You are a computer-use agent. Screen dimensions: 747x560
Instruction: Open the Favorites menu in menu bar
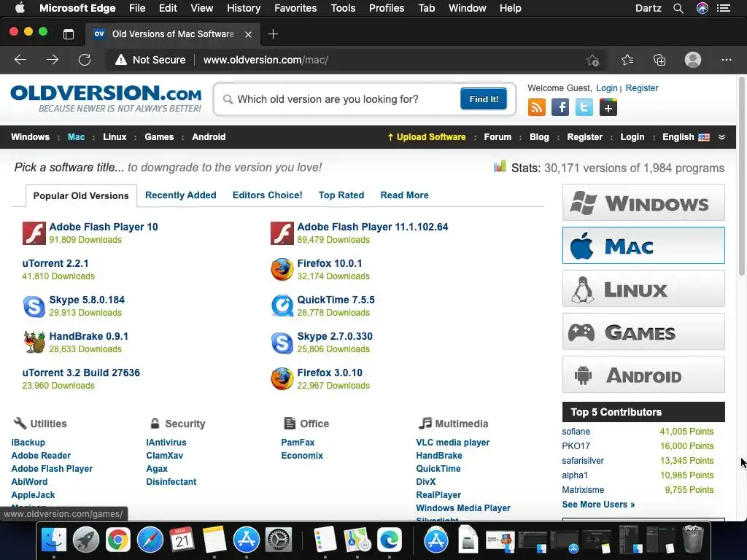click(295, 8)
